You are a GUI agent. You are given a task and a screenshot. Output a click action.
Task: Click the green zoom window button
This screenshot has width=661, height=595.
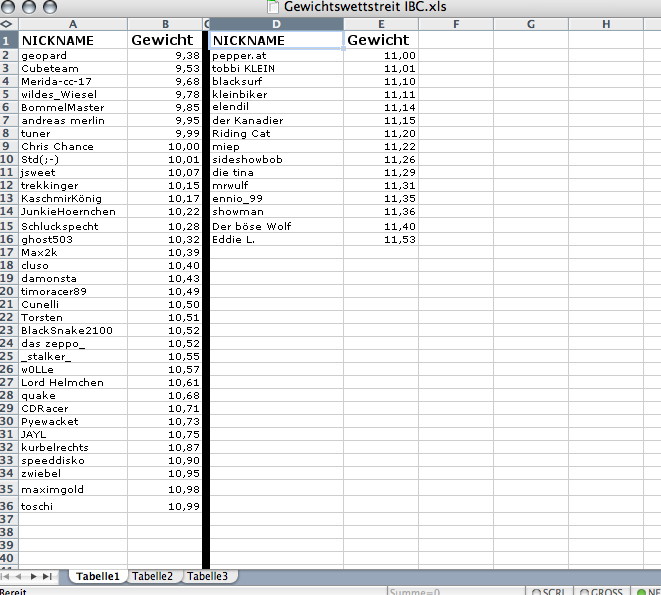(x=50, y=7)
